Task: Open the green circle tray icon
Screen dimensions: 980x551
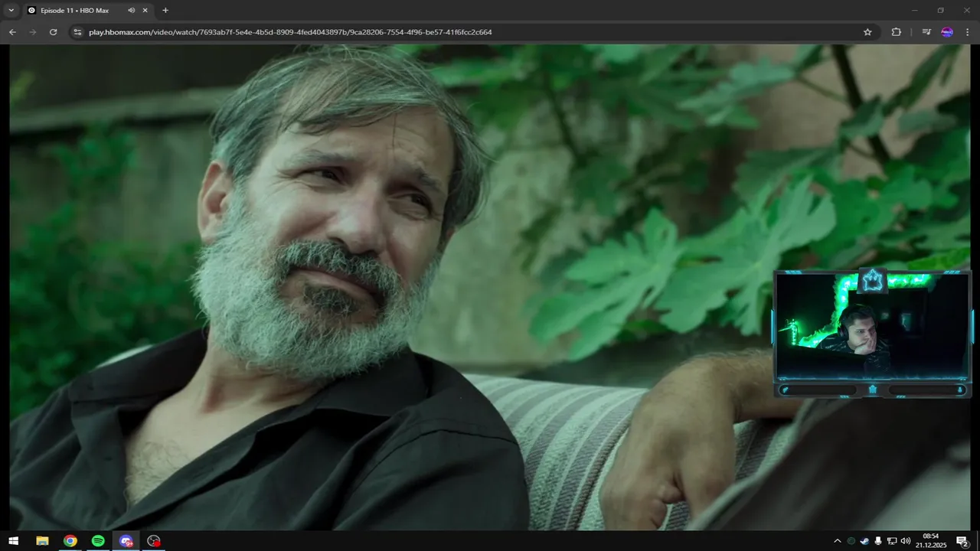Action: point(851,541)
